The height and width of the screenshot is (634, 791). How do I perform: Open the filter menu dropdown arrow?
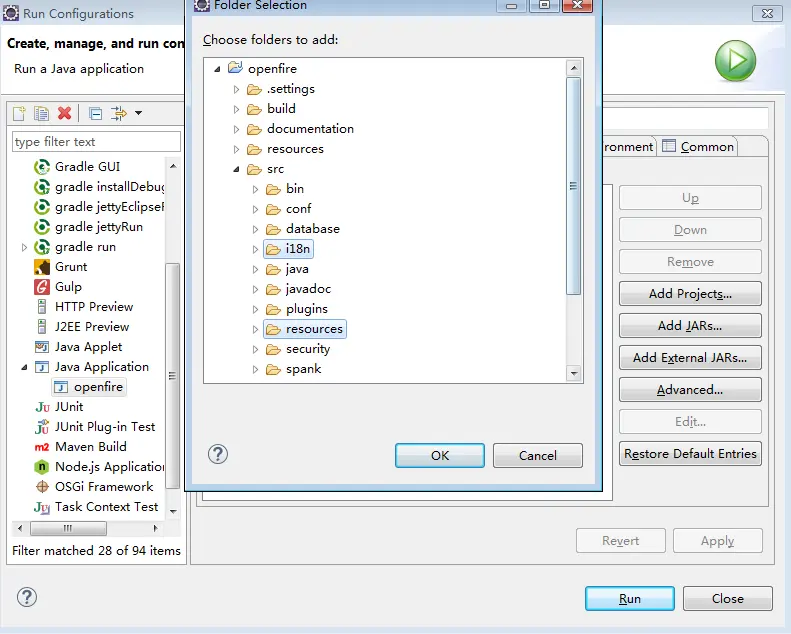point(138,113)
